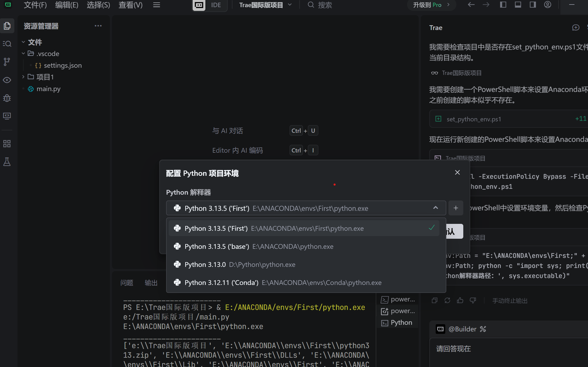
Task: Select the remote terminal icon in sidebar
Action: click(x=7, y=116)
